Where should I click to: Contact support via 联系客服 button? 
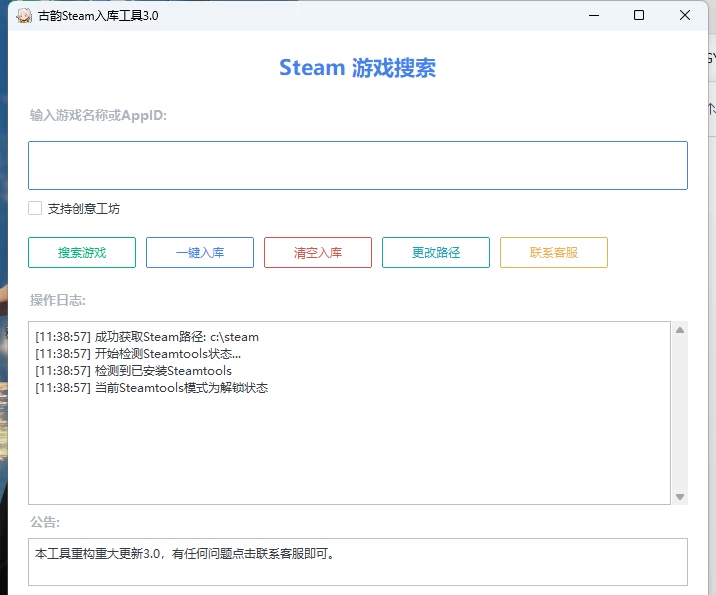[x=553, y=253]
